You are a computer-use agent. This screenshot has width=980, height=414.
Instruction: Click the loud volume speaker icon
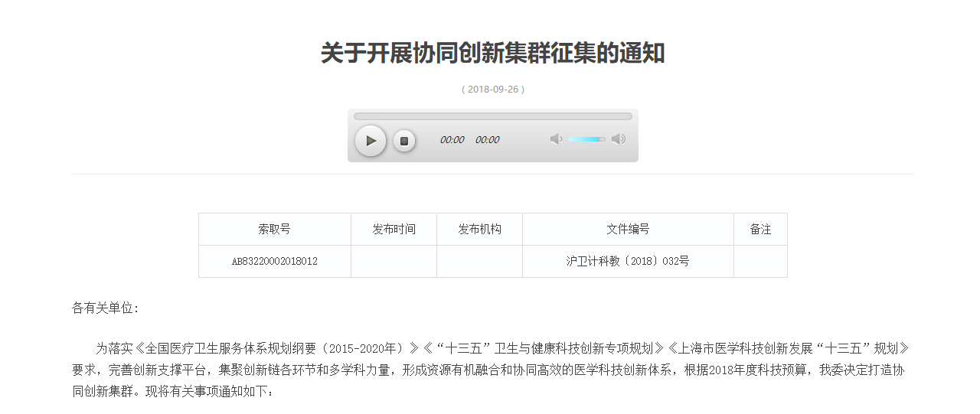pos(619,139)
